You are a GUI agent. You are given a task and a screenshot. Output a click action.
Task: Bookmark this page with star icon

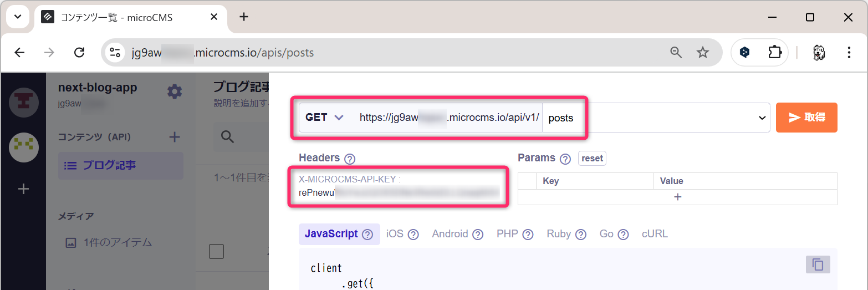click(703, 53)
